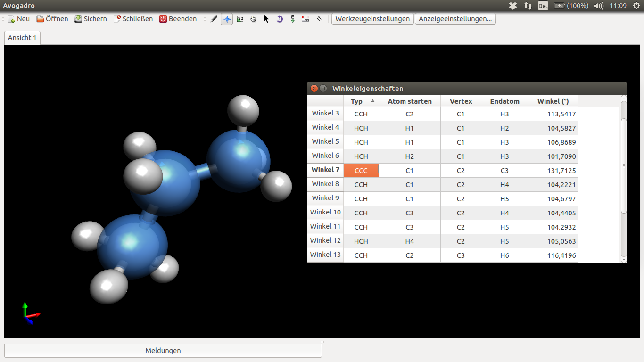The width and height of the screenshot is (644, 362).
Task: Click the angle value 104,4405
Action: 553,213
